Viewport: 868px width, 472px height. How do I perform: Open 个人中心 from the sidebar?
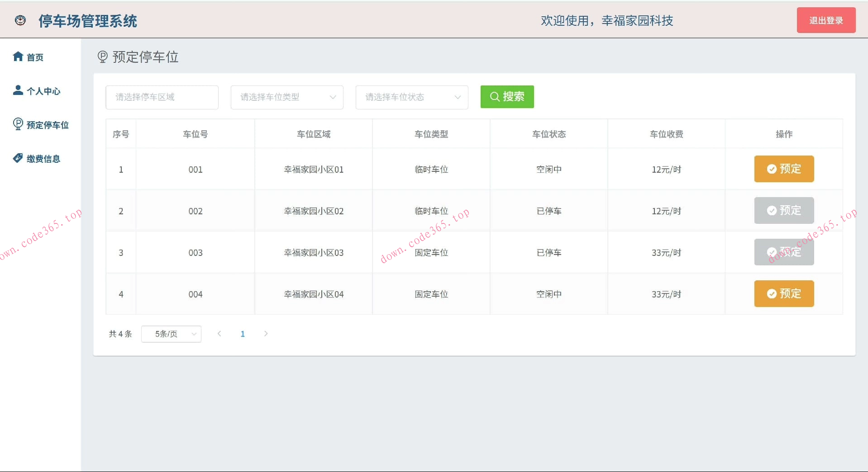pyautogui.click(x=43, y=91)
